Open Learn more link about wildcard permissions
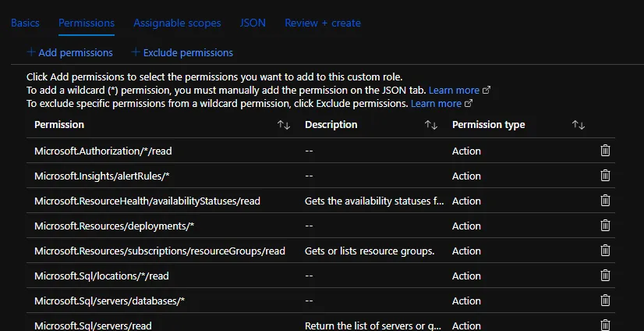This screenshot has height=331, width=644. [x=454, y=91]
